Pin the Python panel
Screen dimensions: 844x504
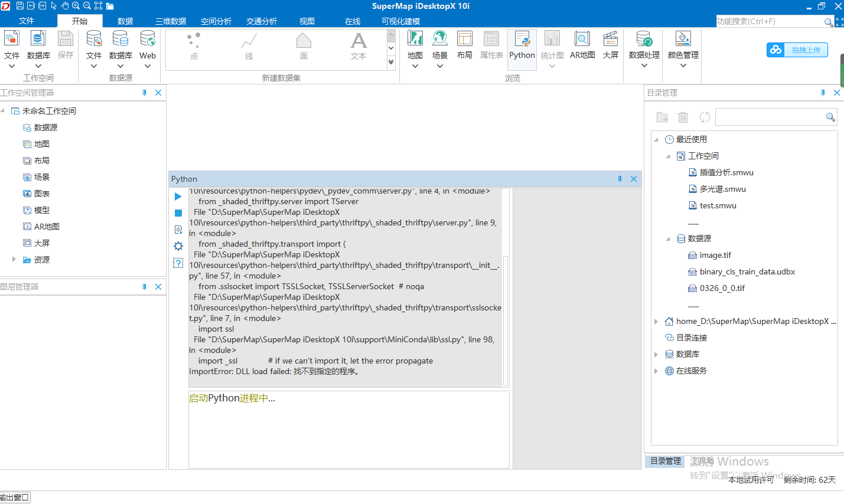click(620, 179)
